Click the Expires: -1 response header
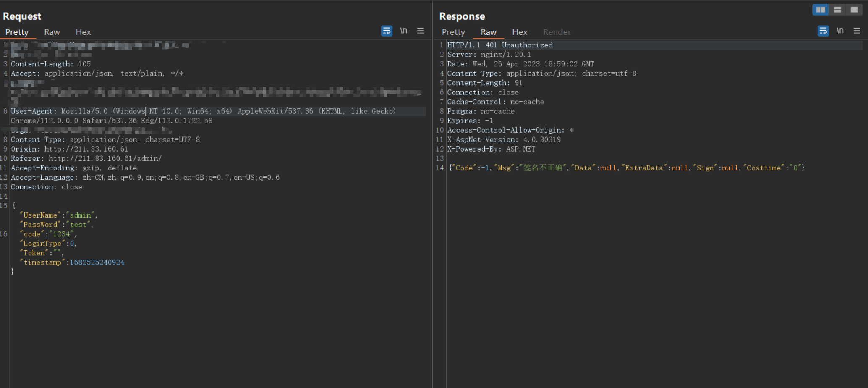Image resolution: width=868 pixels, height=388 pixels. [470, 121]
